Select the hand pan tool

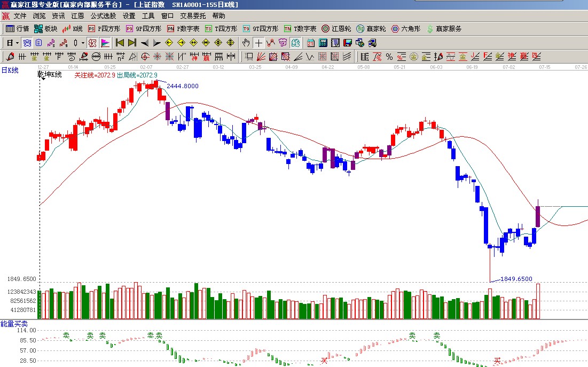246,43
